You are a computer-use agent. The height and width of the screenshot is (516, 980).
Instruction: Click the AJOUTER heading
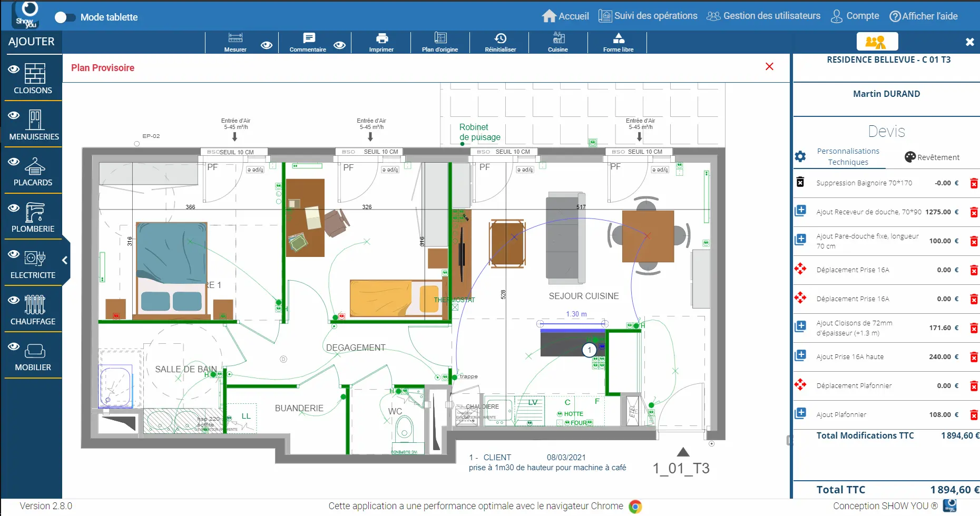click(32, 42)
